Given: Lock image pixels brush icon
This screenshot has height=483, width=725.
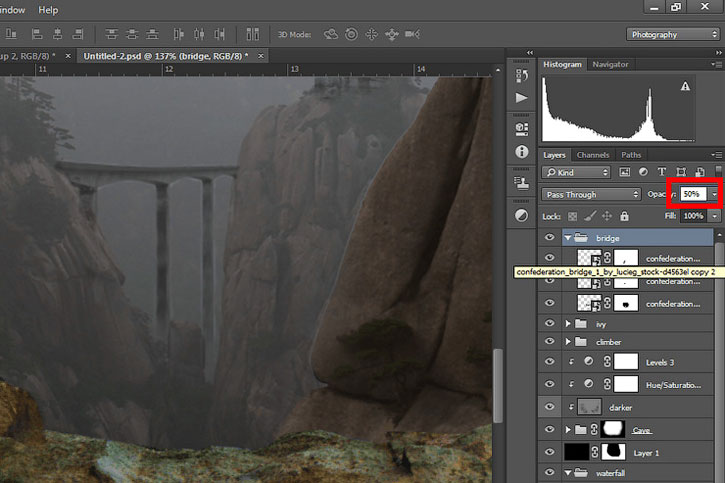Looking at the screenshot, I should (590, 215).
